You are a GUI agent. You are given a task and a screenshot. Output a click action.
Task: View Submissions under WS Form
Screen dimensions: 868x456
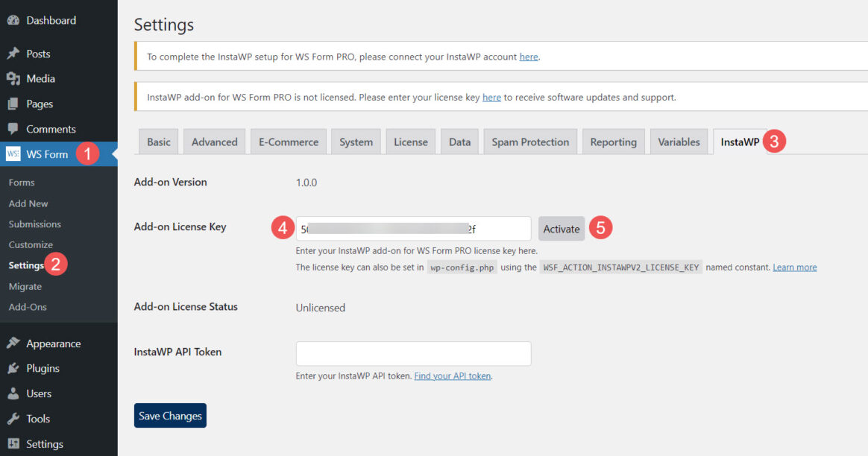click(35, 224)
